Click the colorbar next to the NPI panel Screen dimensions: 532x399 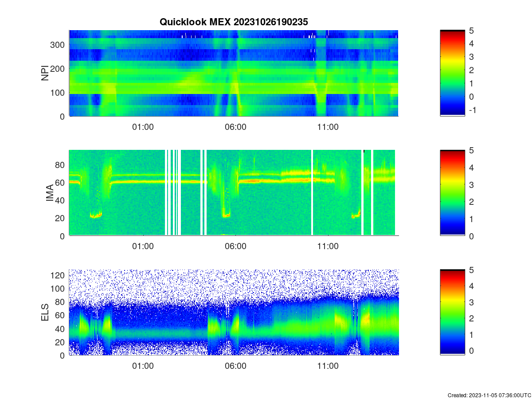452,73
